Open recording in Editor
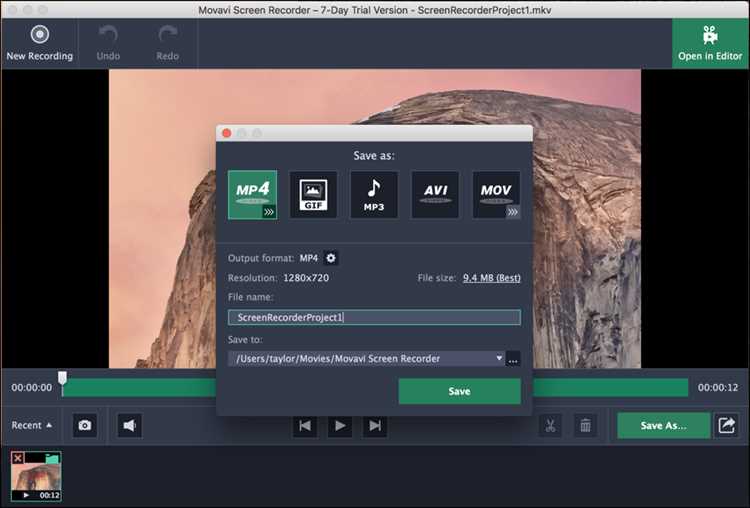This screenshot has height=508, width=750. [x=710, y=44]
